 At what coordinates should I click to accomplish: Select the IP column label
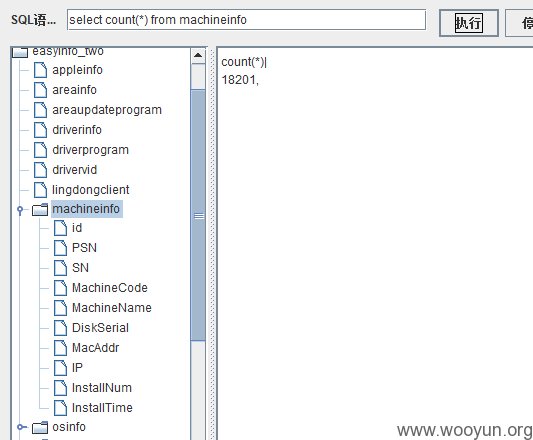77,368
